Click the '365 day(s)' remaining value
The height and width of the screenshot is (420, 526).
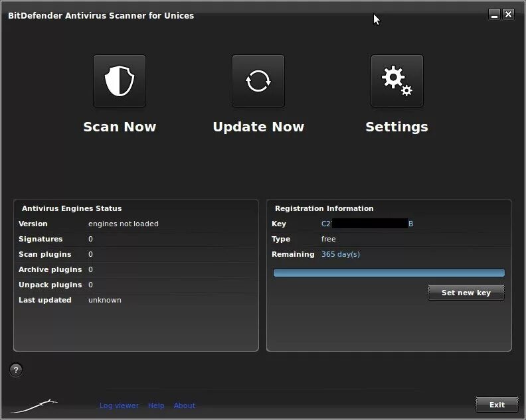[341, 254]
